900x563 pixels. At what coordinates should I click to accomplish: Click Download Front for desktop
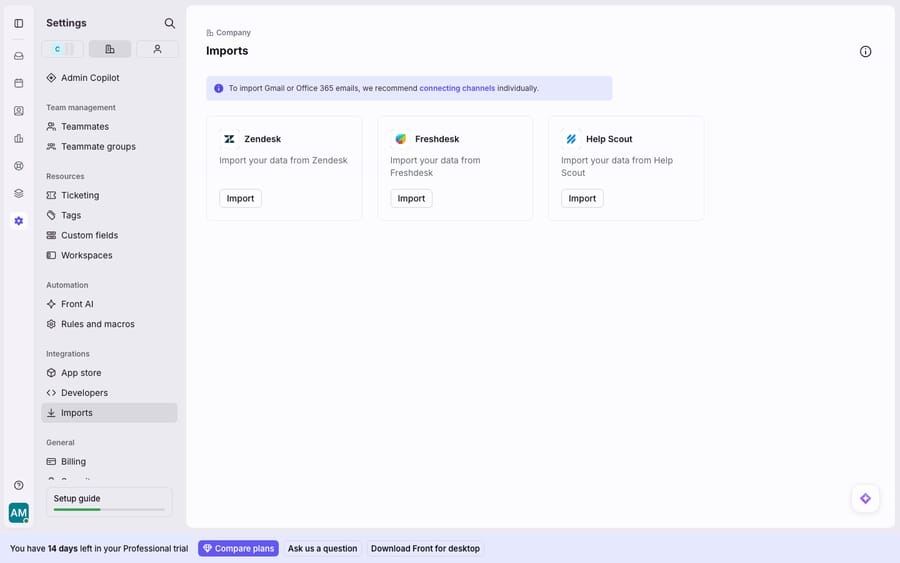[425, 549]
